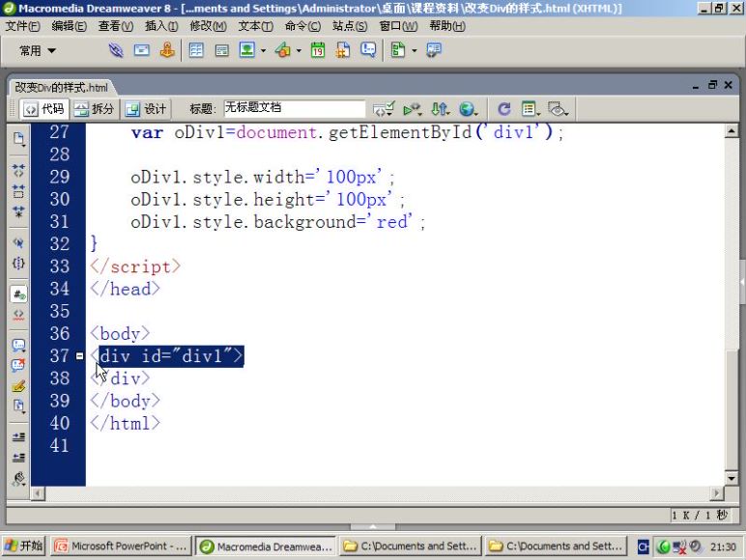Open the 文件(F) menu
The height and width of the screenshot is (560, 746).
click(23, 26)
